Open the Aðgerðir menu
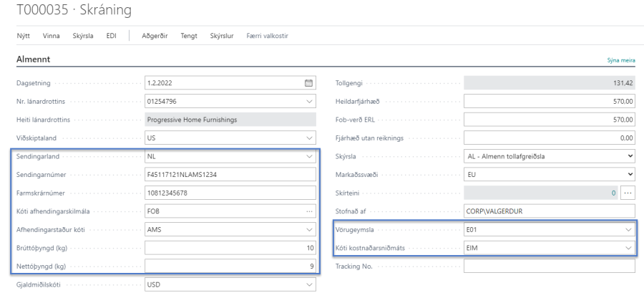Image resolution: width=644 pixels, height=298 pixels. coord(155,35)
